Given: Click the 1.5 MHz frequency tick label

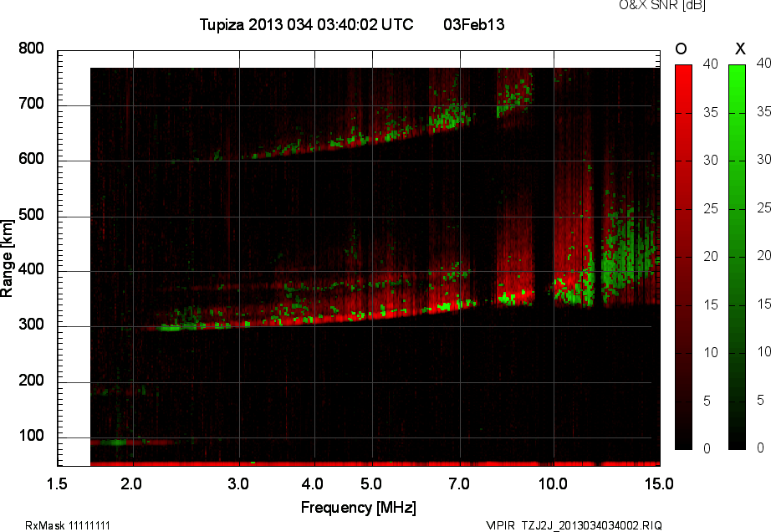Looking at the screenshot, I should 57,483.
